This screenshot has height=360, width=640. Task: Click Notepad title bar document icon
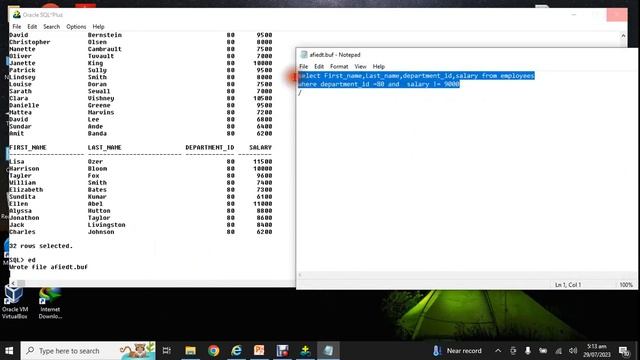tap(304, 55)
